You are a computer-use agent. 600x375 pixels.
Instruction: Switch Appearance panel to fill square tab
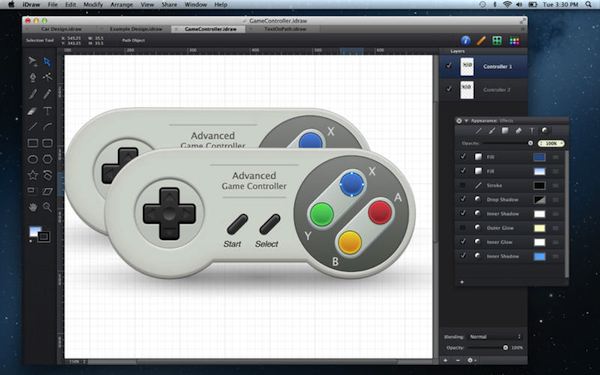click(505, 131)
